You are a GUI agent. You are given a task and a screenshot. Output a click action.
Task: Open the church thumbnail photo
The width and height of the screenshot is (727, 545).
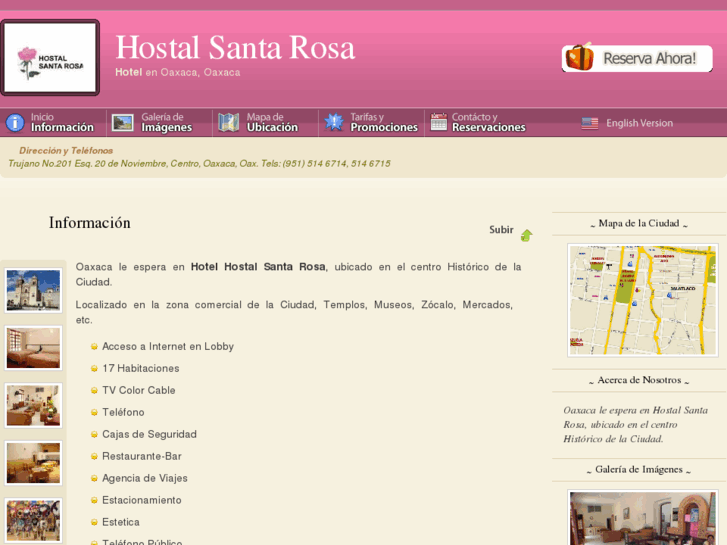click(33, 290)
